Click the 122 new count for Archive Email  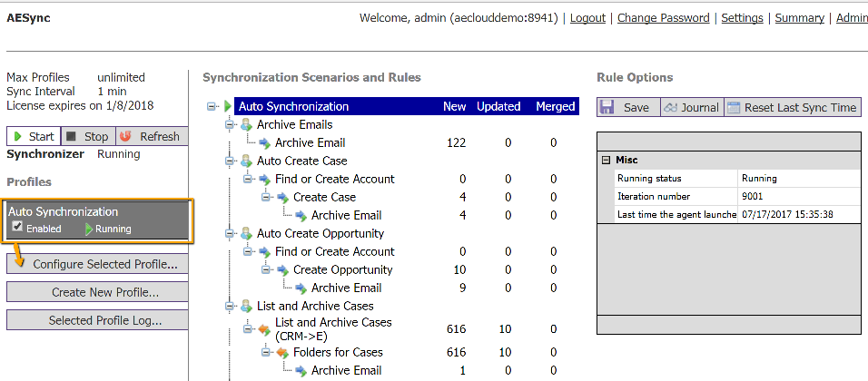click(456, 143)
